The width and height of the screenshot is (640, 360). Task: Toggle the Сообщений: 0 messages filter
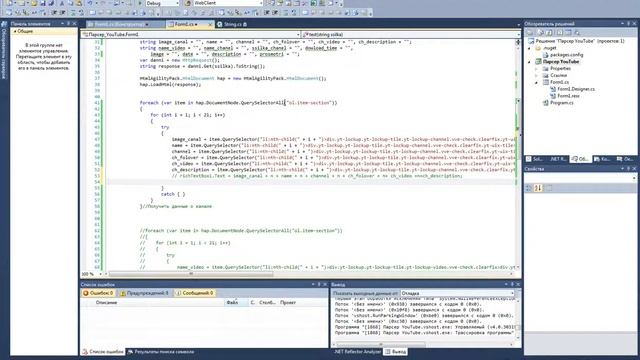click(x=194, y=293)
